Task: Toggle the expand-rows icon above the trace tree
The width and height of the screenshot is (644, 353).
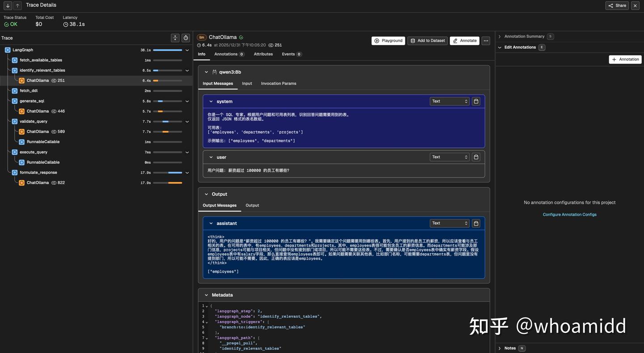Action: (174, 37)
